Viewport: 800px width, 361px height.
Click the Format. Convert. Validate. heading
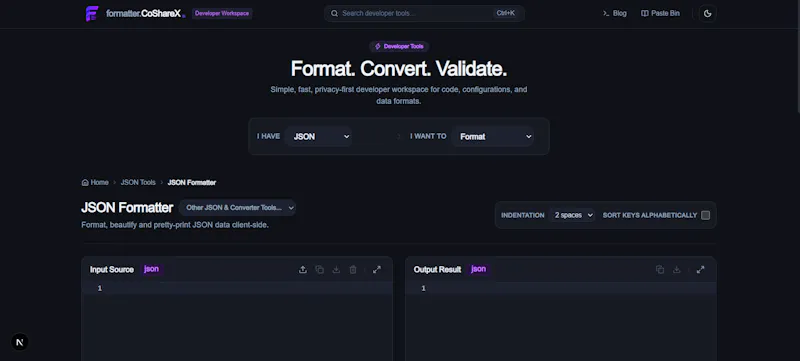[399, 69]
